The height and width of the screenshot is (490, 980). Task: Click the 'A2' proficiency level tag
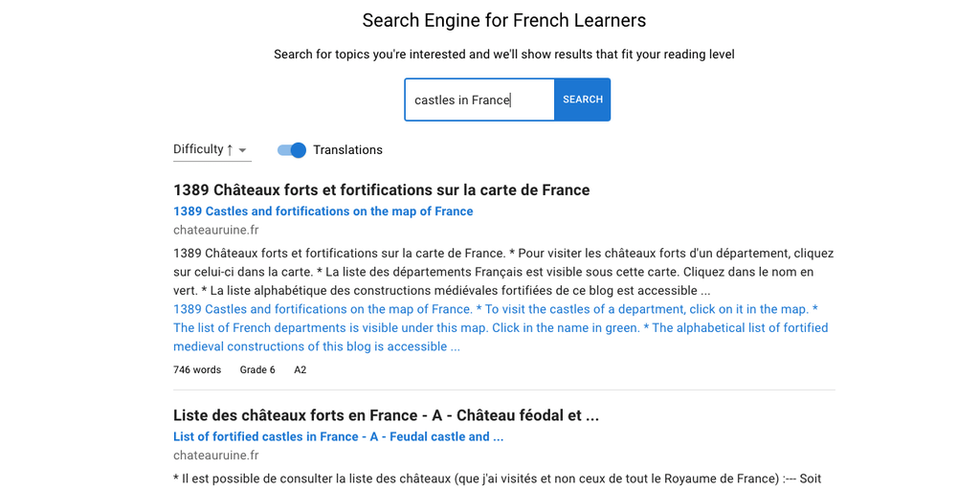[x=301, y=369]
